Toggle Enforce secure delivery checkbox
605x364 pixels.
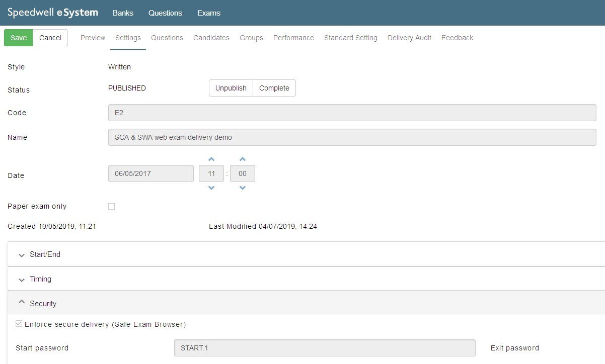(x=19, y=324)
